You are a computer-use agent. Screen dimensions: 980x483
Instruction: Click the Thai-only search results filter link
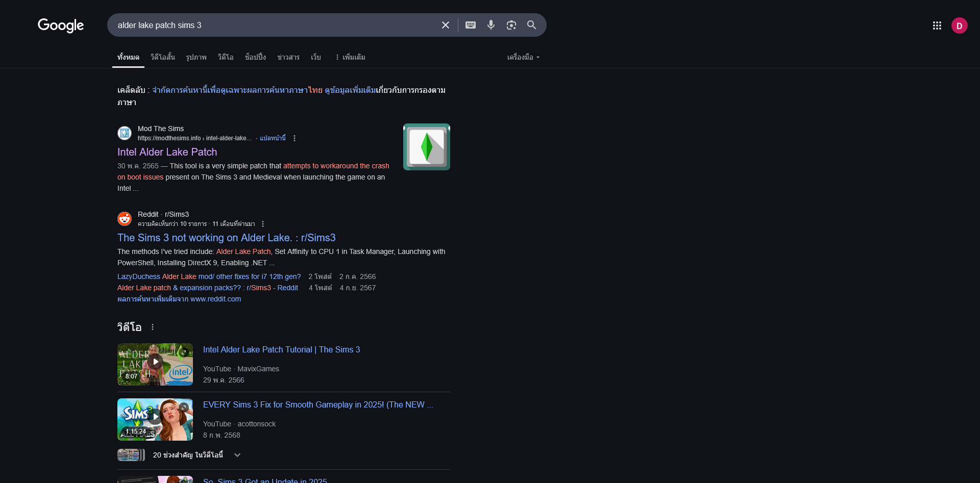click(x=237, y=90)
